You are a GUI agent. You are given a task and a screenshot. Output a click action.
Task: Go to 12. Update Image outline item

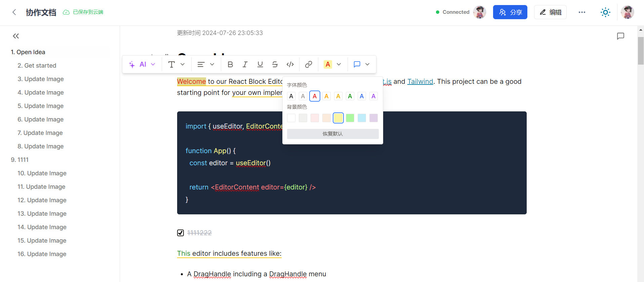pos(42,200)
